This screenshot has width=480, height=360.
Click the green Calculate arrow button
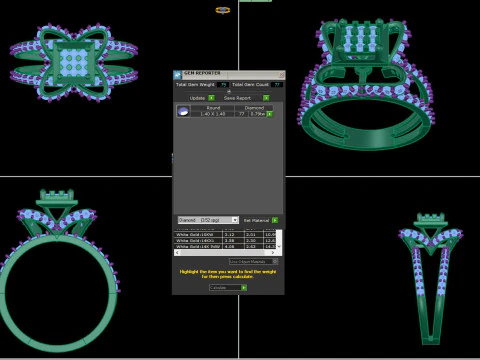pyautogui.click(x=244, y=288)
